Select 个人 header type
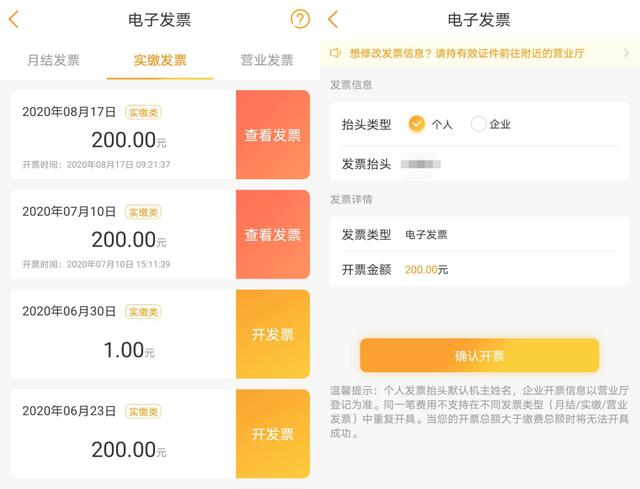 click(417, 124)
